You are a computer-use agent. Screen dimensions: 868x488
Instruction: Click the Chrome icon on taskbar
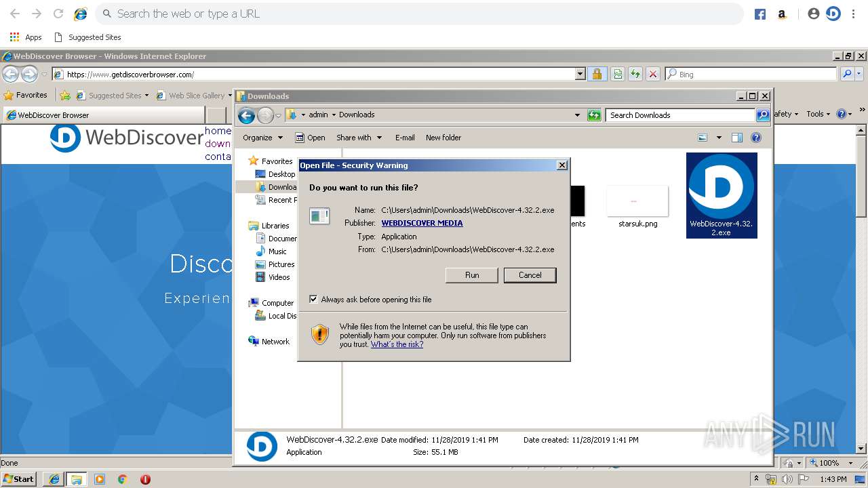tap(122, 479)
